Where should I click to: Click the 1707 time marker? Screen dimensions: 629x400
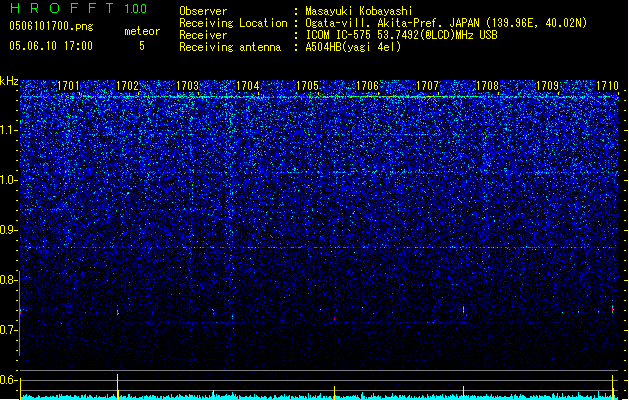(428, 86)
